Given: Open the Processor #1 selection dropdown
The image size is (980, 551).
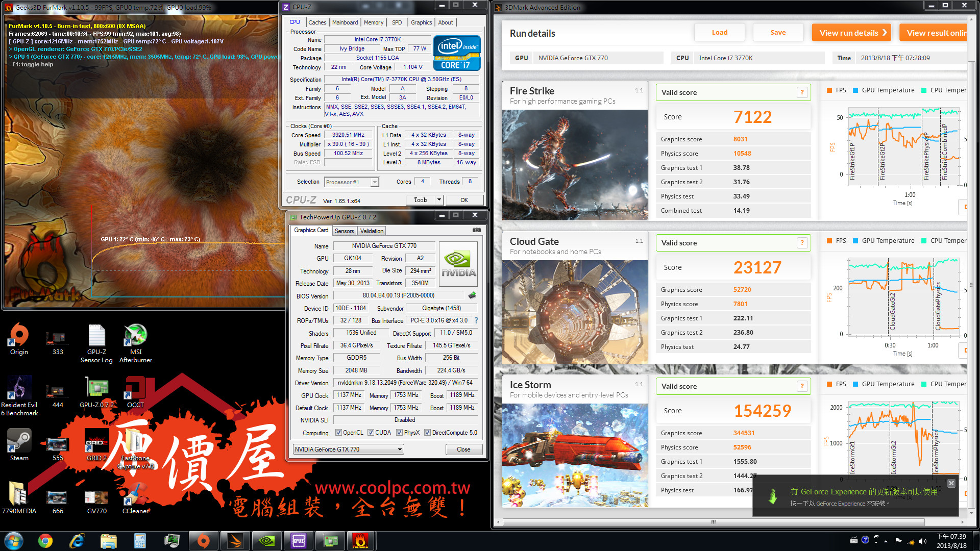Looking at the screenshot, I should point(352,182).
